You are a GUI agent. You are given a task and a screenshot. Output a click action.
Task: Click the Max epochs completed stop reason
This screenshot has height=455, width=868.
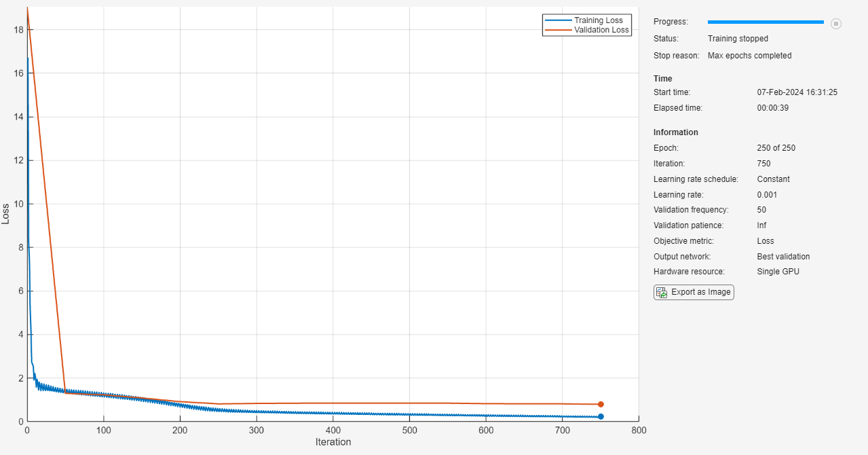(749, 56)
